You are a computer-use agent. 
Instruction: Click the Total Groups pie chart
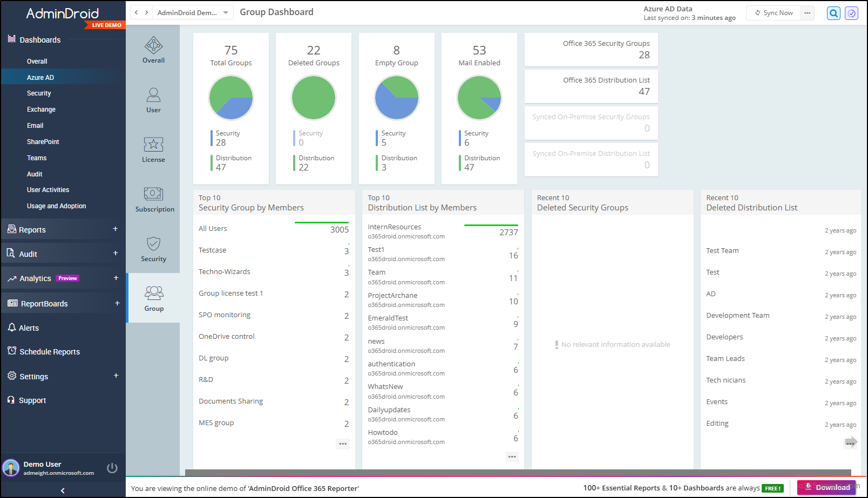231,98
